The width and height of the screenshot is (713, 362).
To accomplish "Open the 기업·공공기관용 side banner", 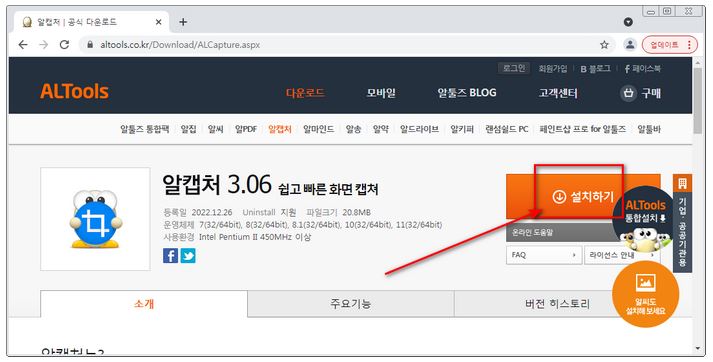I will [682, 223].
